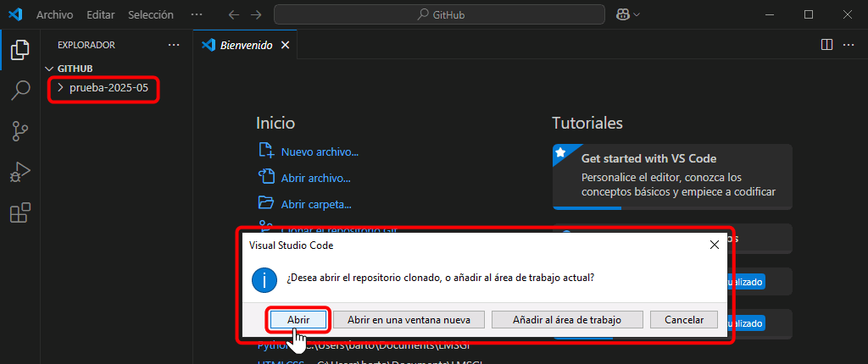Open the Copilot chat icon
Viewport: 868px width, 364px height.
point(623,15)
